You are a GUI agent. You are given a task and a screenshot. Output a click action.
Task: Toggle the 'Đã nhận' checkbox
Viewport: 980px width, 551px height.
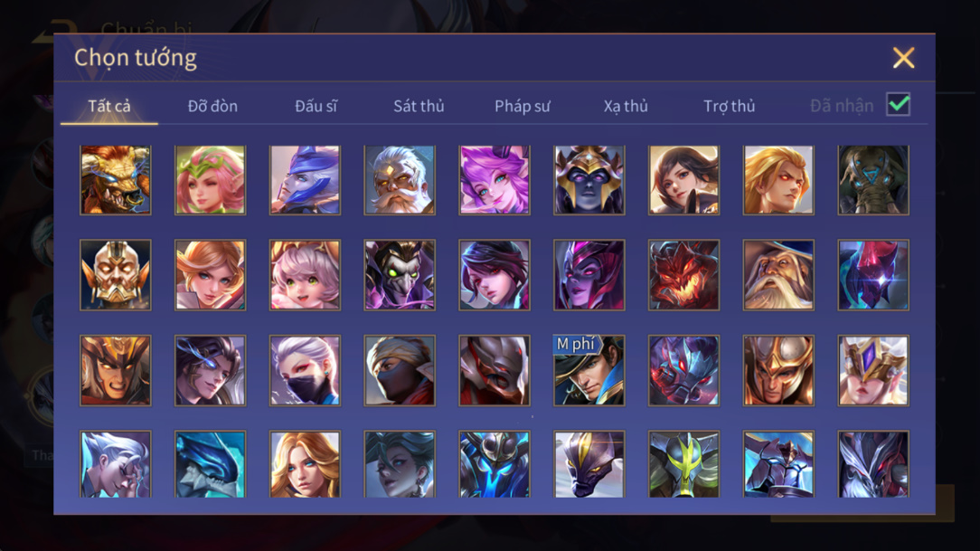pyautogui.click(x=898, y=104)
